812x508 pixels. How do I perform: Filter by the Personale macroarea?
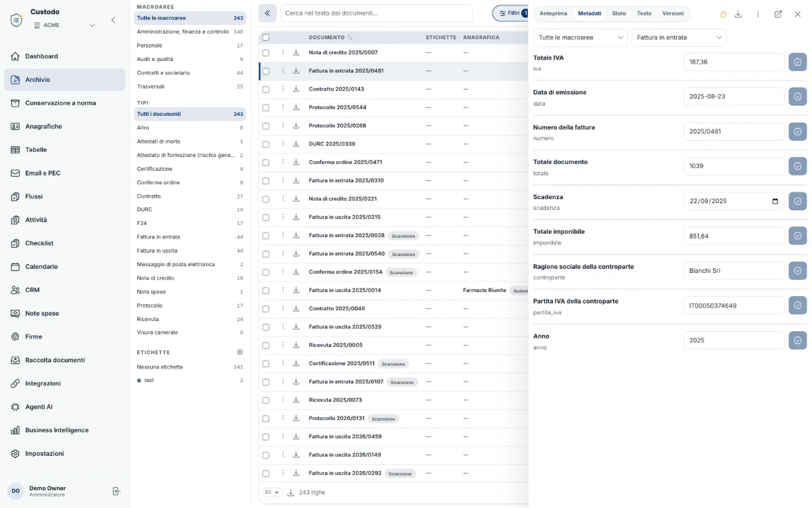click(x=190, y=45)
